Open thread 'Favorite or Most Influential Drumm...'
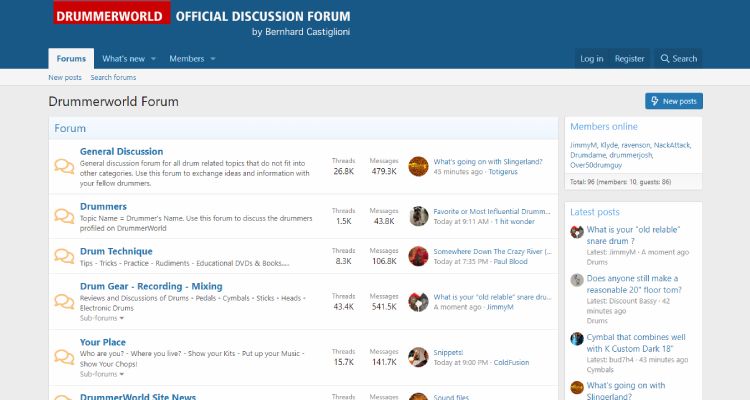 [492, 211]
